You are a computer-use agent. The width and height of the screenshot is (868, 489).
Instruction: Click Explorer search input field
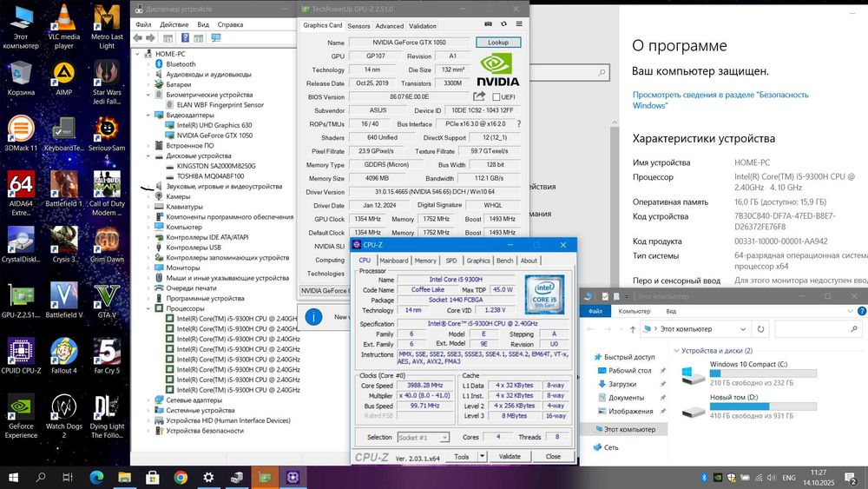tap(819, 329)
